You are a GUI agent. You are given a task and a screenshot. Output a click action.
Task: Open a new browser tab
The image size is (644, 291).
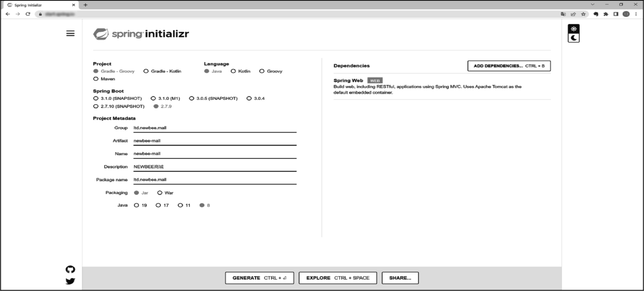(x=85, y=5)
